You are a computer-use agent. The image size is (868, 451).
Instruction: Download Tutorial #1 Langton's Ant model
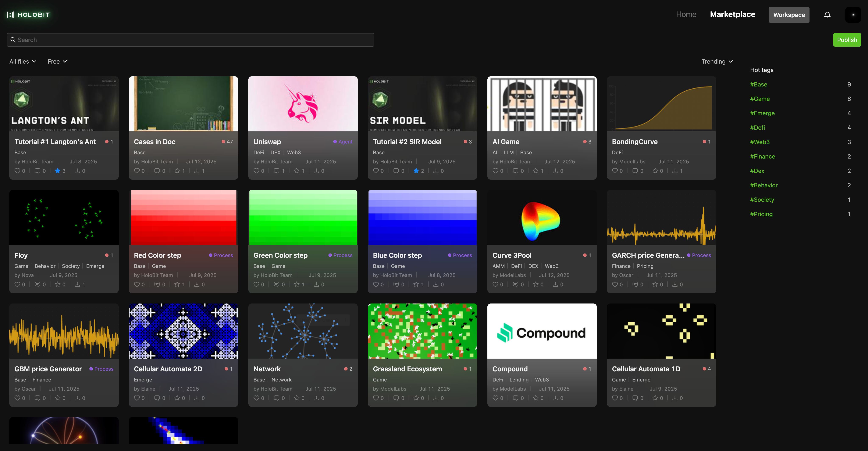77,171
